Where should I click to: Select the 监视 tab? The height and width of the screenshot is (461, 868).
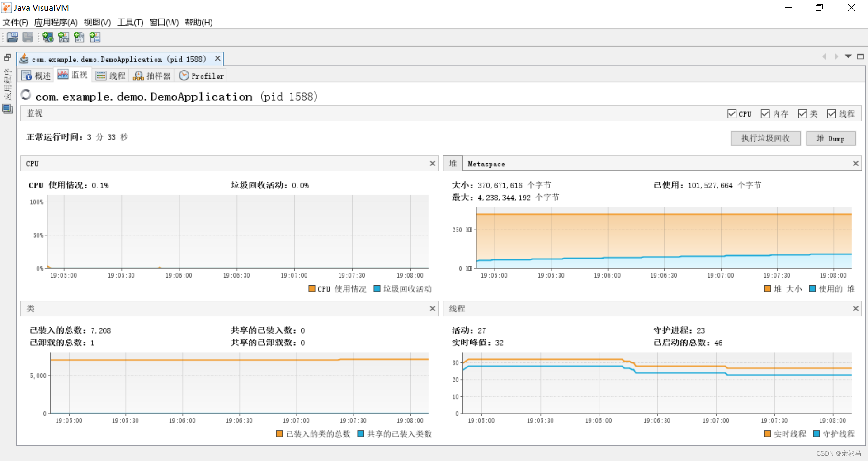tap(73, 75)
